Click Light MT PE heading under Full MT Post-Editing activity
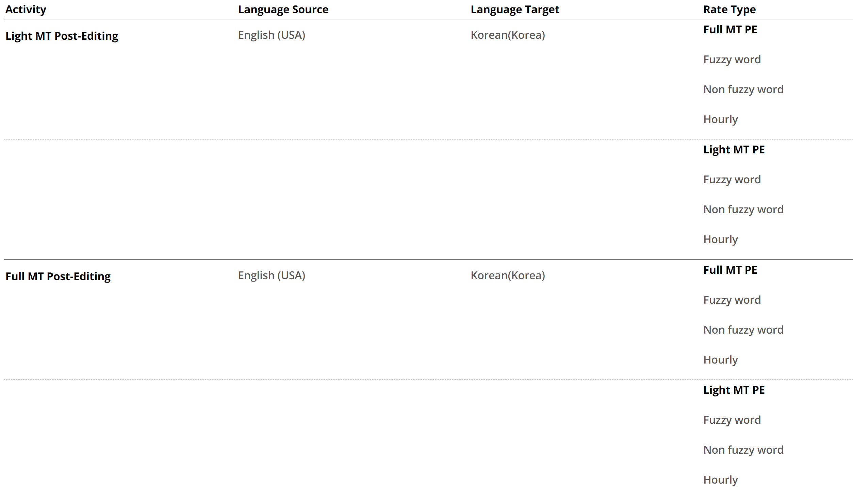Screen dimensions: 853x504 pyautogui.click(x=734, y=390)
